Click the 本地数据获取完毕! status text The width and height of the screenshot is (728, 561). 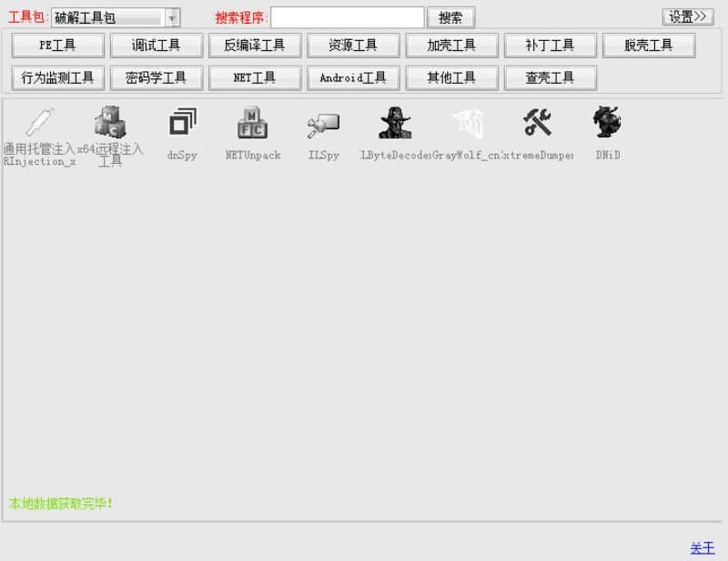[60, 504]
